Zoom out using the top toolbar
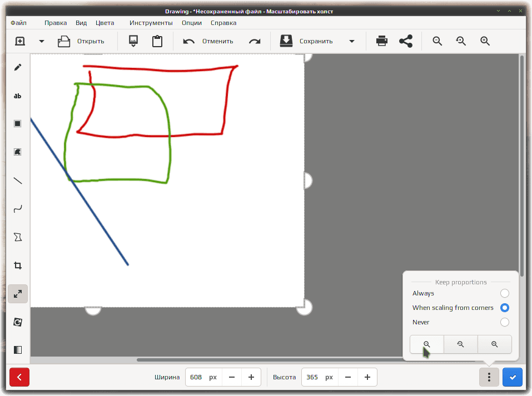Screen dimensions: 532x396 (437, 41)
